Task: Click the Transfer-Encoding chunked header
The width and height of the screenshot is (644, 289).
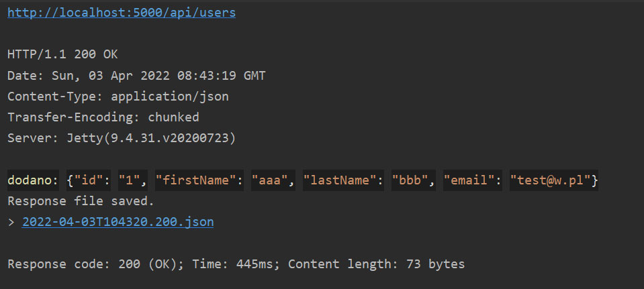Action: [103, 117]
